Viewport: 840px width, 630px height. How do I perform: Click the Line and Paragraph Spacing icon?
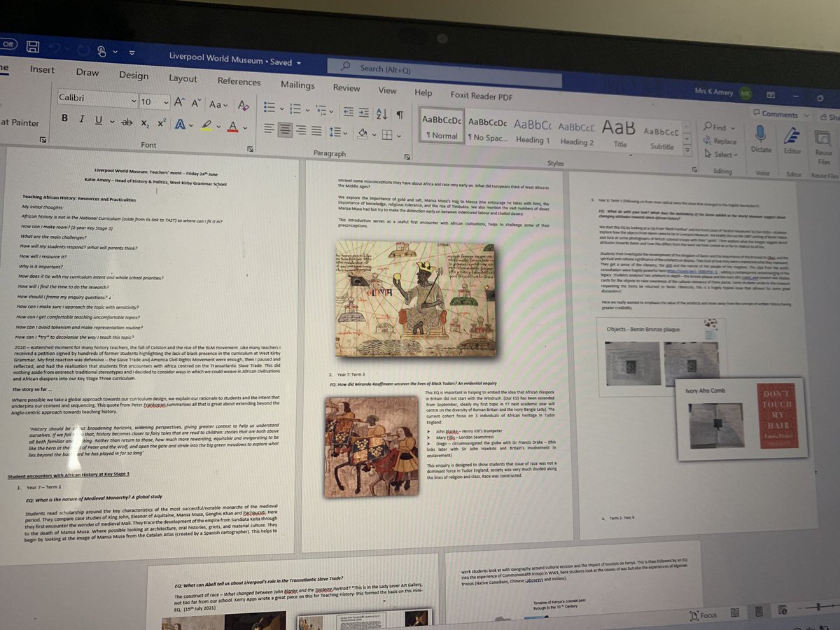tap(336, 132)
